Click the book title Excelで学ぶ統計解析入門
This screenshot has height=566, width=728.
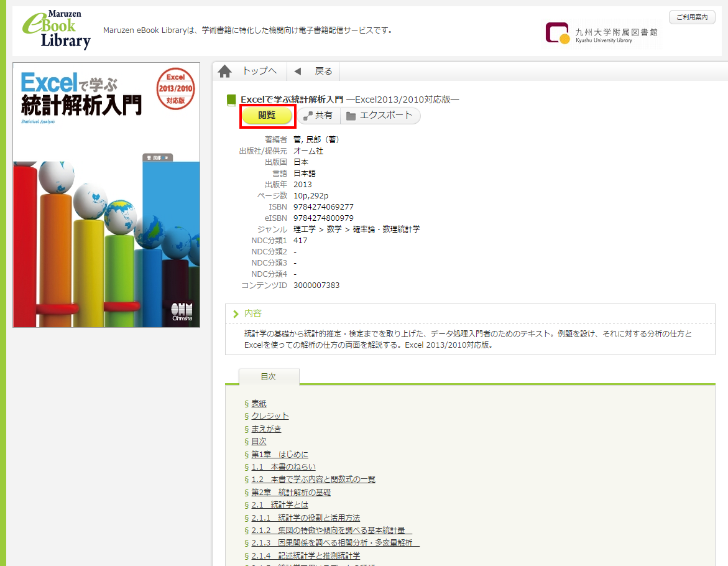[x=292, y=100]
